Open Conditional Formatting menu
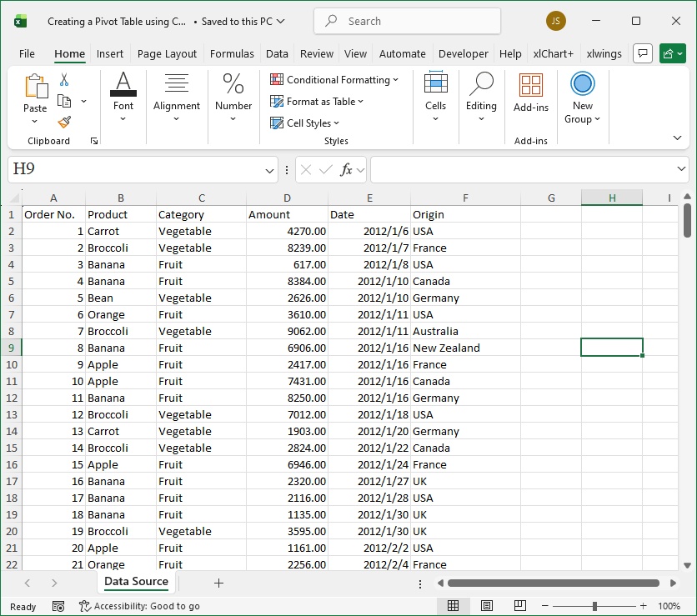The width and height of the screenshot is (697, 616). coord(334,80)
